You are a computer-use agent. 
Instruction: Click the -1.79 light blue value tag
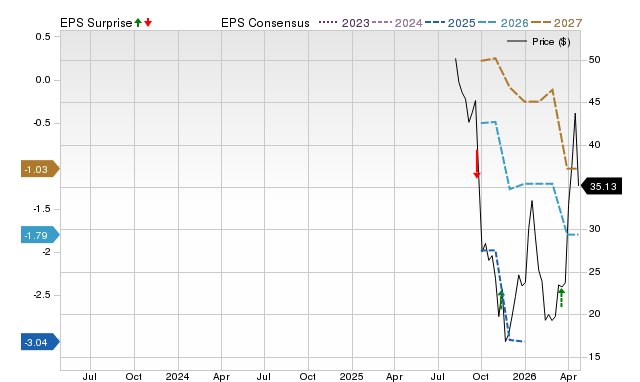click(40, 235)
